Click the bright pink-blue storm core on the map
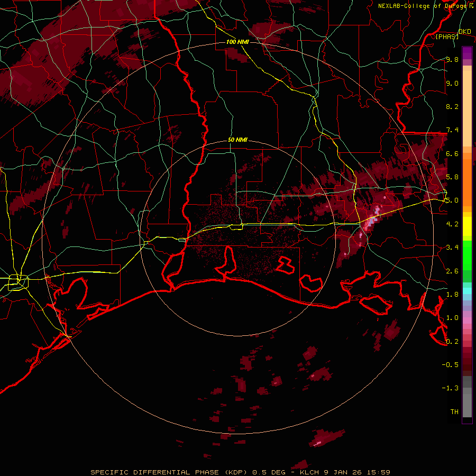Screen dimensions: 476x476 click(373, 219)
